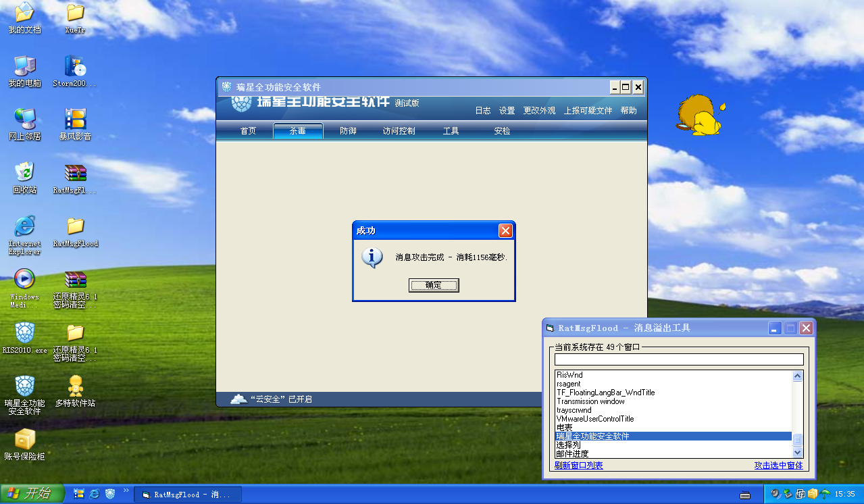Viewport: 864px width, 504px height.
Task: Launch the Storm200... installer icon
Action: point(75,71)
